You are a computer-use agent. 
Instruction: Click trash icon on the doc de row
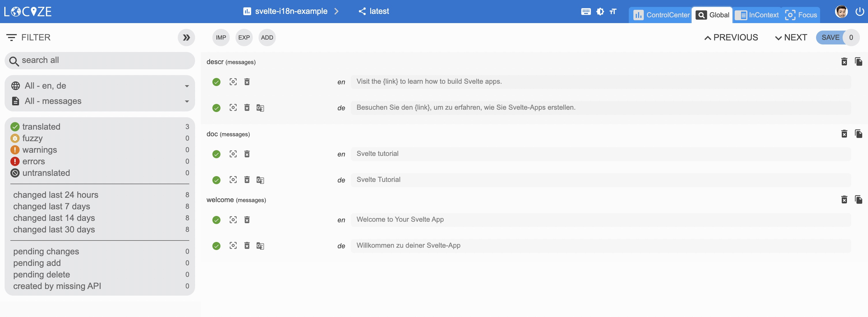(x=247, y=180)
